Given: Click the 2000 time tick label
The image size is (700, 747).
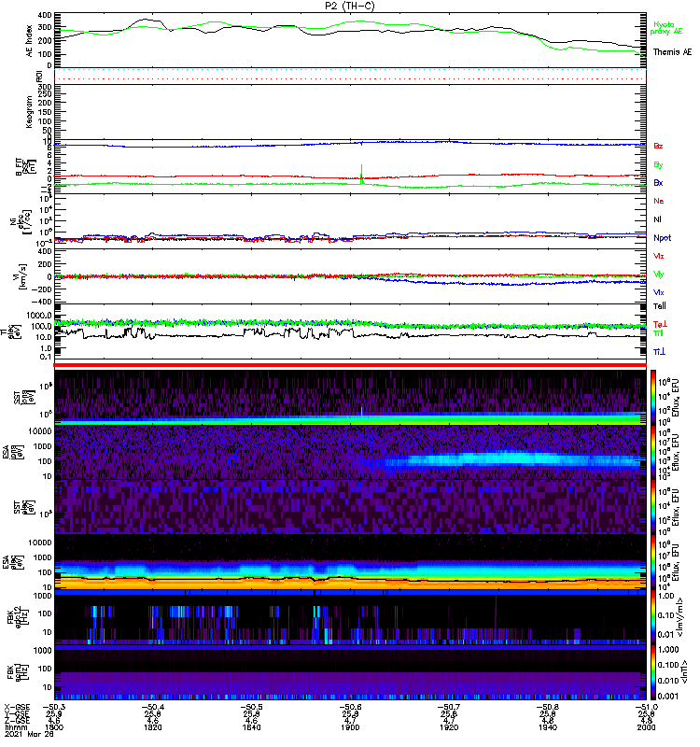Looking at the screenshot, I should 646,727.
